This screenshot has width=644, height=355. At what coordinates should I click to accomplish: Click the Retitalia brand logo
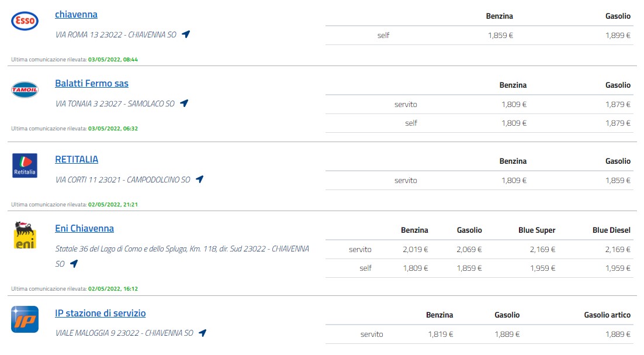tap(25, 166)
